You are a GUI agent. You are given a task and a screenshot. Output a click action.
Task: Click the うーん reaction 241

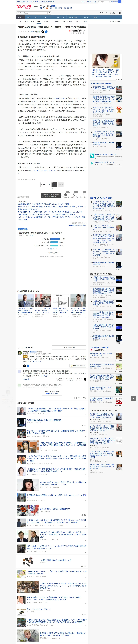(x=79, y=379)
